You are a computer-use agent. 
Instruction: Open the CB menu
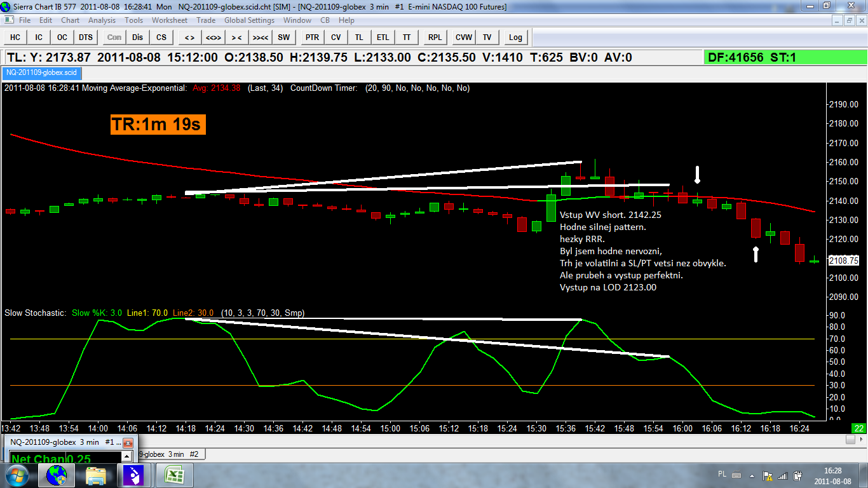[x=325, y=20]
